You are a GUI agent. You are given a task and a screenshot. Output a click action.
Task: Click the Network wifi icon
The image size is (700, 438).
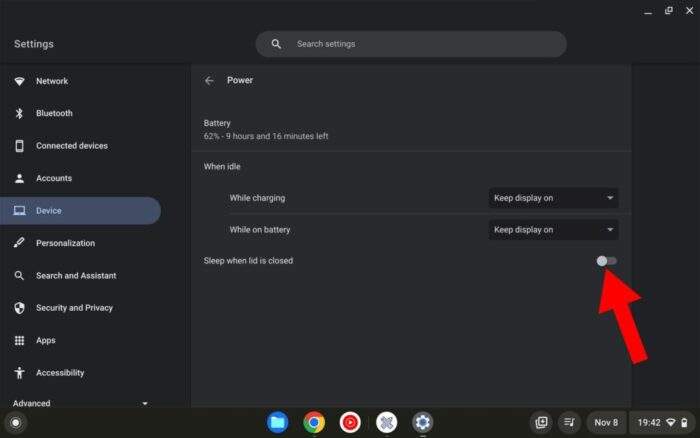coord(19,81)
